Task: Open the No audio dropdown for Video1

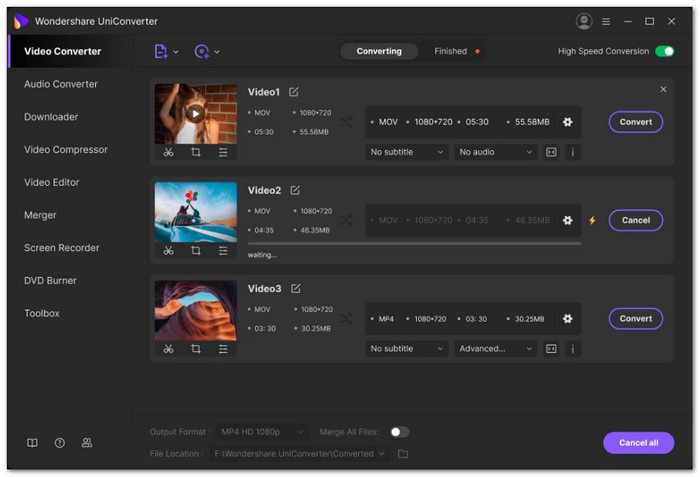Action: tap(496, 152)
